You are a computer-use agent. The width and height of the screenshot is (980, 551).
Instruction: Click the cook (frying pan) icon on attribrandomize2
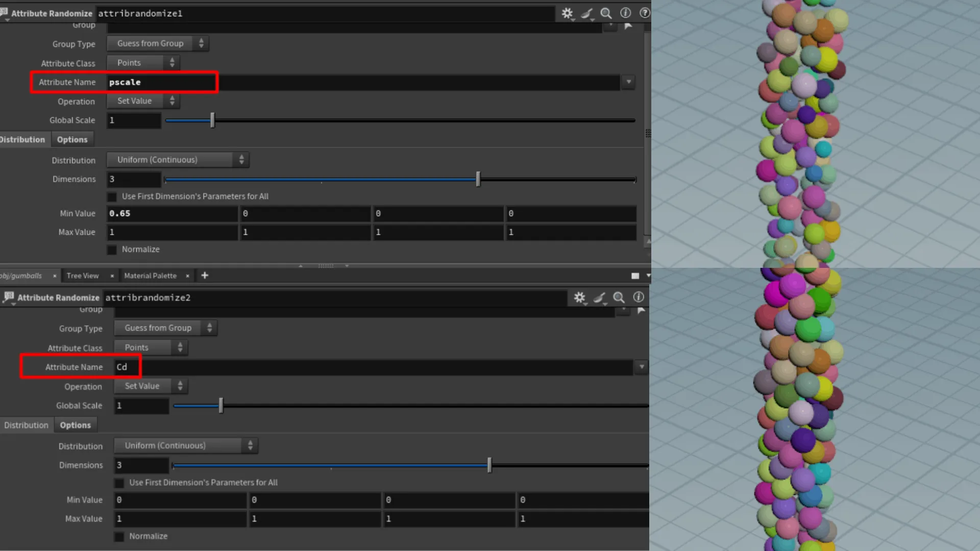coord(599,297)
